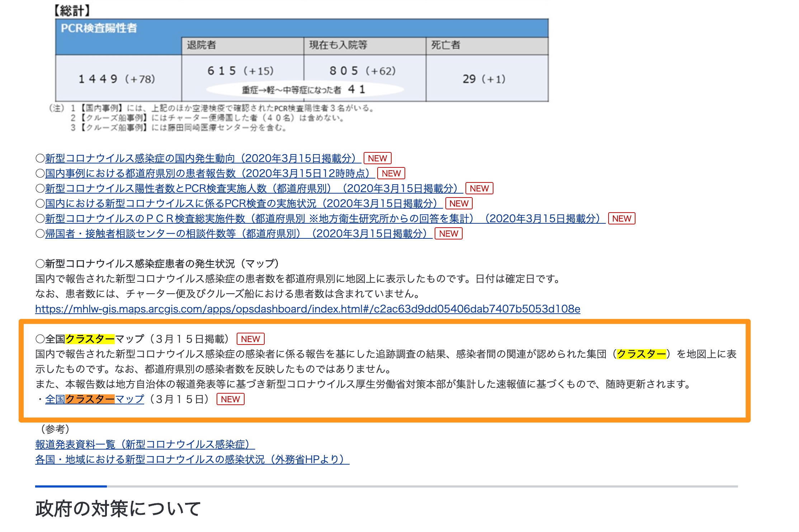The image size is (799, 532).
Task: Click NEW badge next to クラスターマップ heading
Action: click(x=250, y=339)
